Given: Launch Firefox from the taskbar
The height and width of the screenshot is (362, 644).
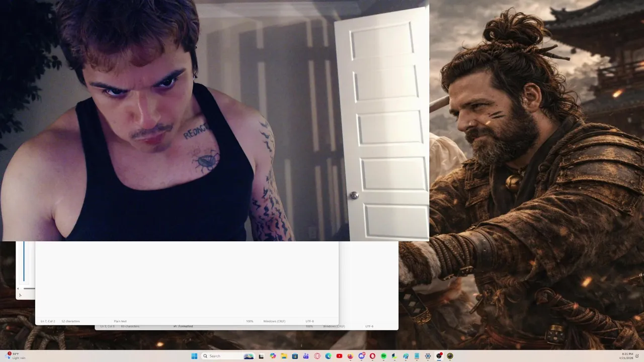Looking at the screenshot, I should click(350, 356).
